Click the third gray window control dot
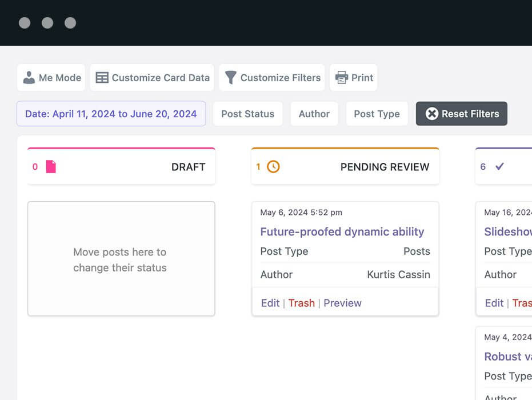This screenshot has width=532, height=400. pyautogui.click(x=70, y=23)
